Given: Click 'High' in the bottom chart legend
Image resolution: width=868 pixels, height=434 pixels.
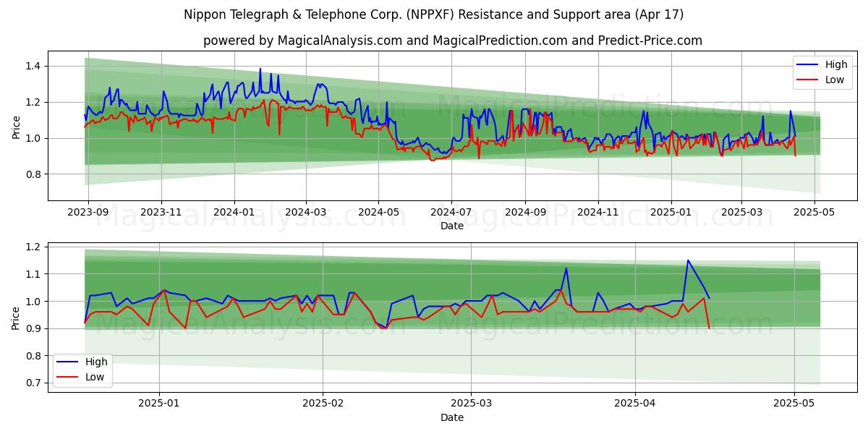Looking at the screenshot, I should (96, 362).
